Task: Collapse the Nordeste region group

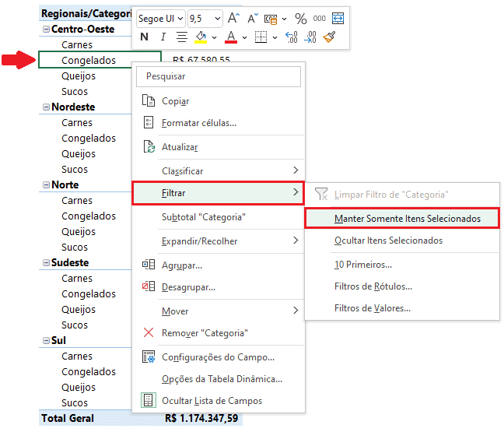Action: pyautogui.click(x=45, y=107)
